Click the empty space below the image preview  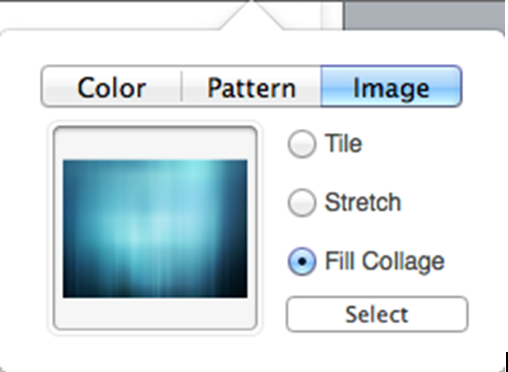pos(155,313)
